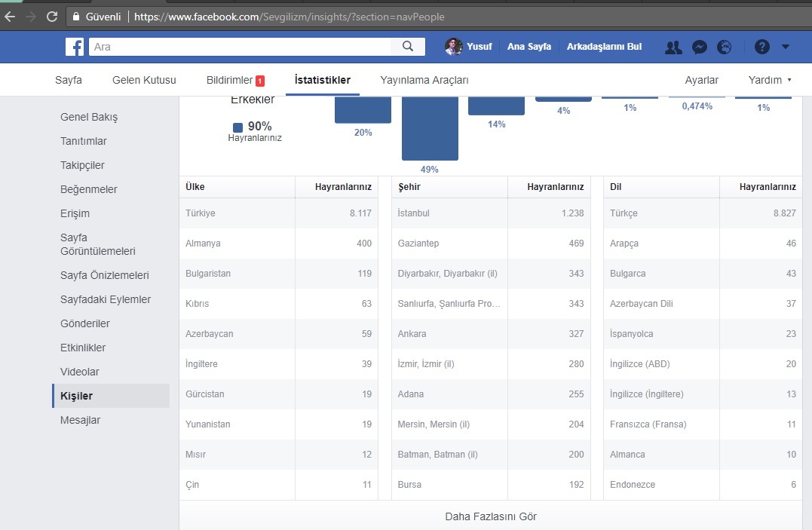Reload the page with refresh icon

[x=52, y=17]
